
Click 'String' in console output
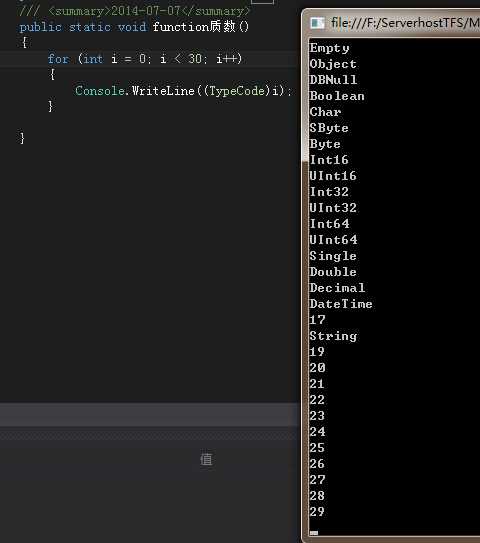coord(333,336)
